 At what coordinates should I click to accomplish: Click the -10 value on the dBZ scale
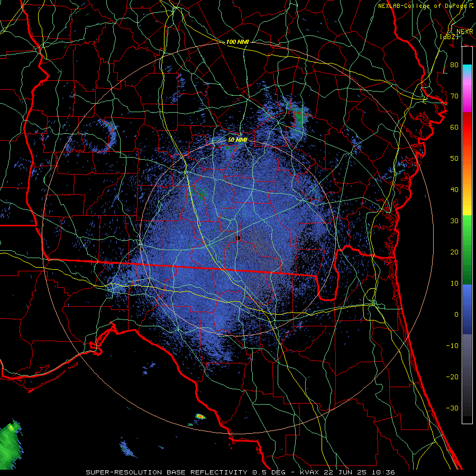pos(452,346)
